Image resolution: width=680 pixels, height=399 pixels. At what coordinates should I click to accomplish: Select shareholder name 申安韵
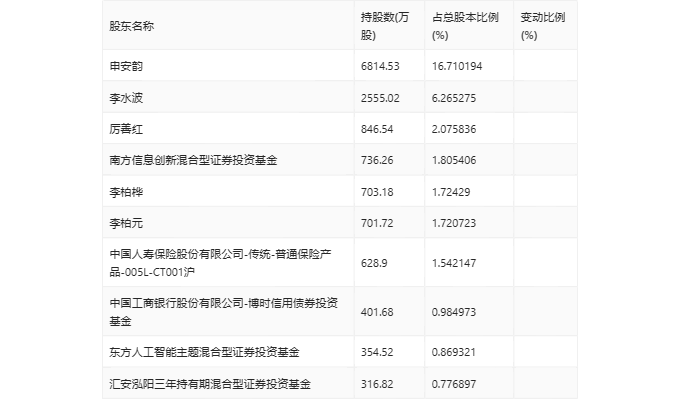(x=126, y=66)
